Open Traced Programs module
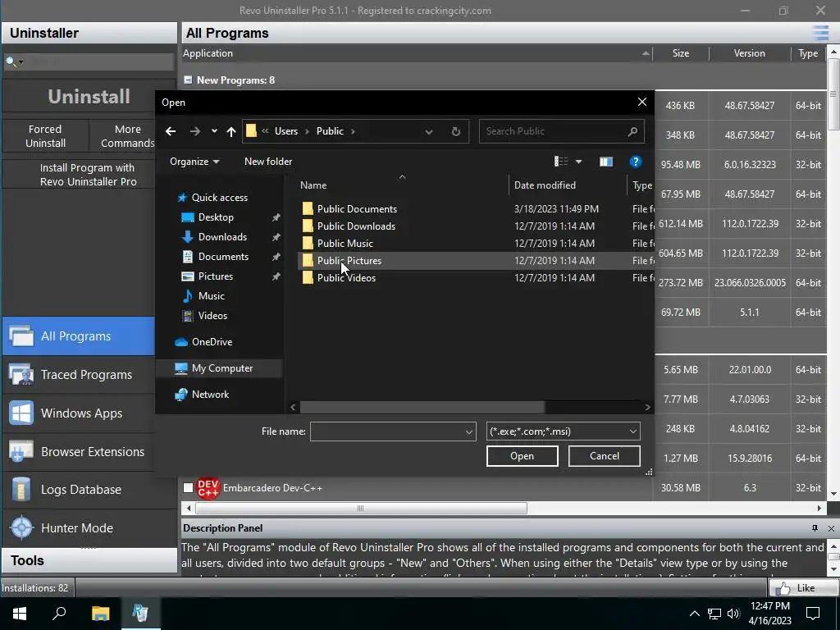This screenshot has width=840, height=630. click(79, 374)
